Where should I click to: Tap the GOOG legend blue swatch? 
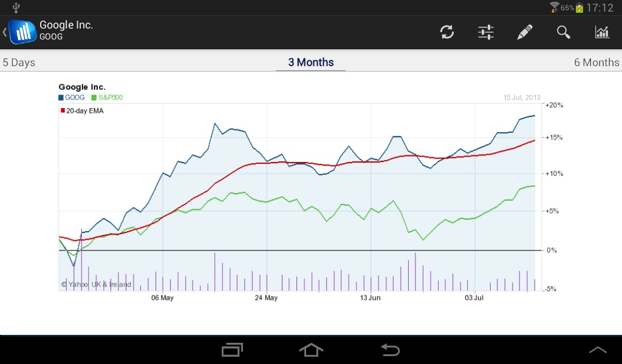tap(61, 98)
